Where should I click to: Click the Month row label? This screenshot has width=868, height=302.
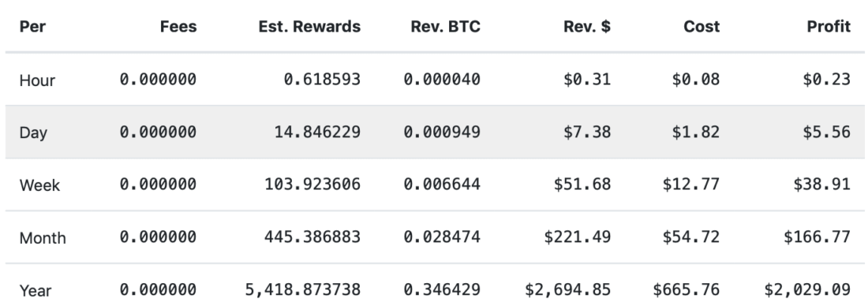[x=43, y=238]
